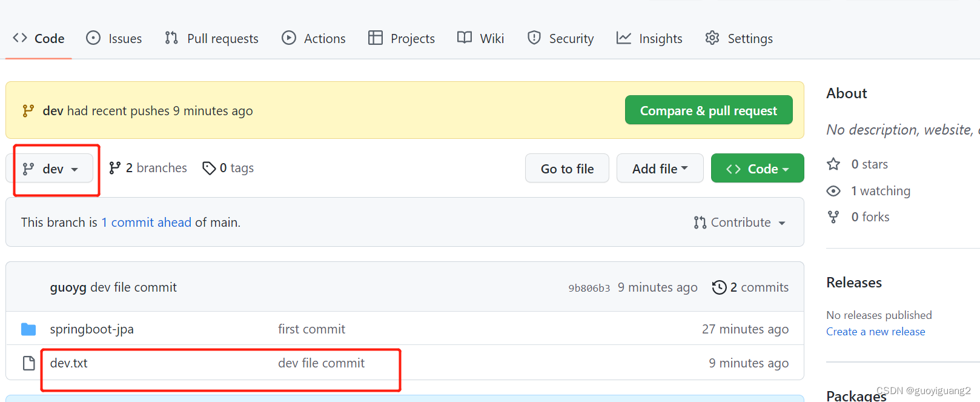Click the Issues circle icon
Image resolution: width=980 pixels, height=402 pixels.
point(93,38)
